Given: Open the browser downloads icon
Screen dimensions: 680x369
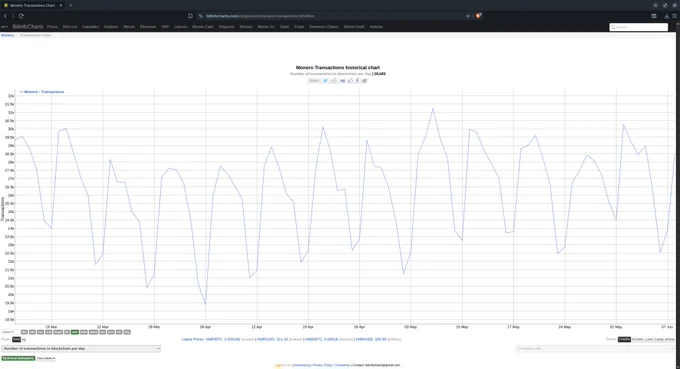Looking at the screenshot, I should pos(667,16).
